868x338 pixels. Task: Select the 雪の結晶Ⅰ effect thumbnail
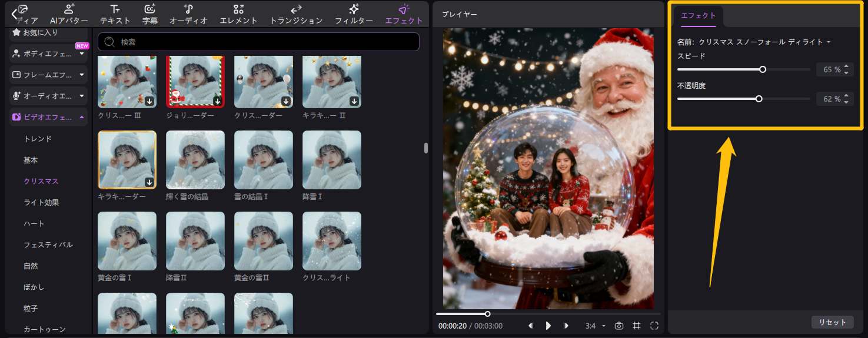[x=264, y=160]
